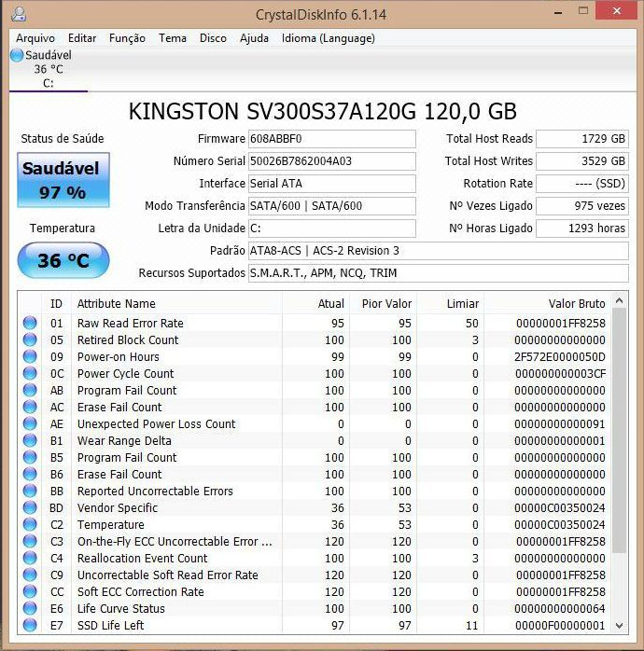The image size is (644, 651).
Task: Click raw value 00000000000091
Action: pos(560,424)
